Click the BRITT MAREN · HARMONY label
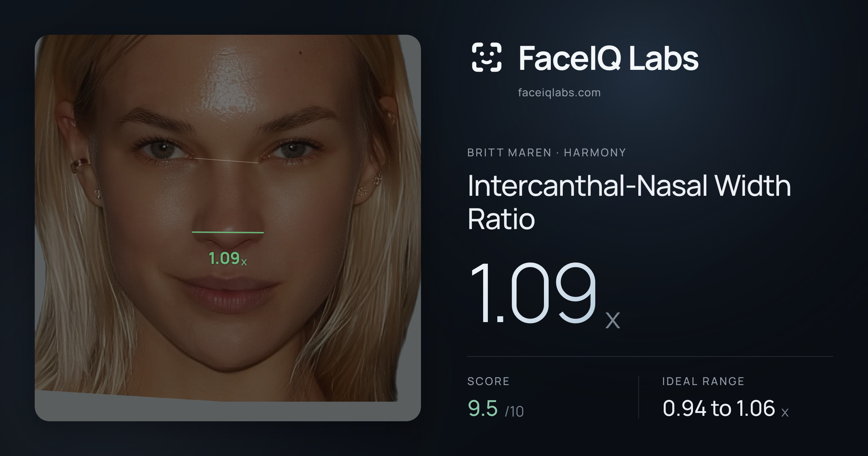The image size is (868, 456). click(x=546, y=153)
